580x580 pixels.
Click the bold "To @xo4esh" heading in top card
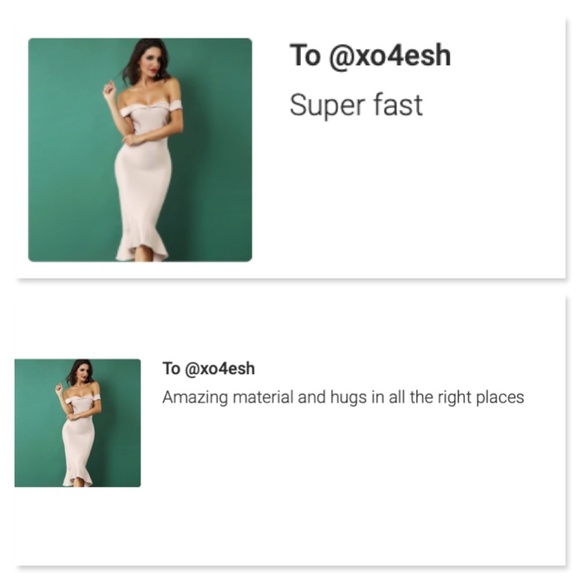coord(370,55)
